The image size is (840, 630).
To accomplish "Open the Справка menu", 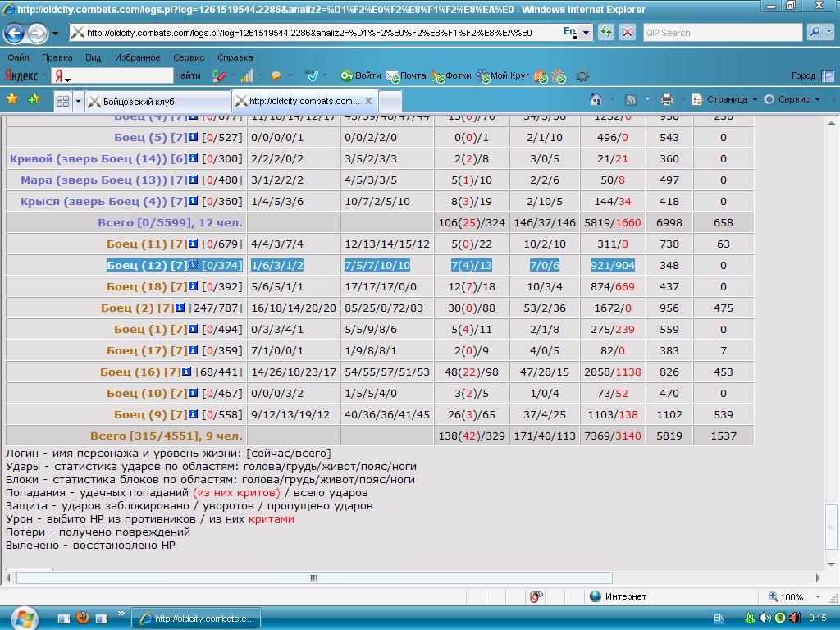I will [235, 57].
